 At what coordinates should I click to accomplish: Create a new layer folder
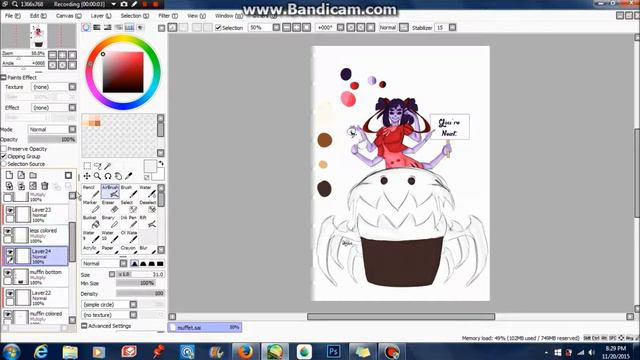pyautogui.click(x=33, y=175)
